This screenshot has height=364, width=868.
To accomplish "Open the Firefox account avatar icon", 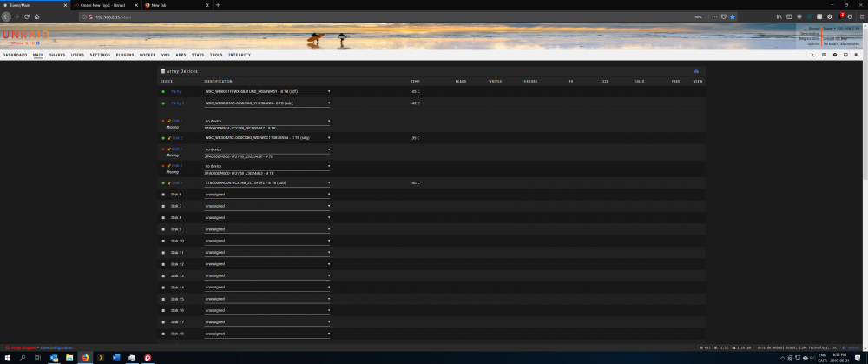I will pyautogui.click(x=850, y=17).
